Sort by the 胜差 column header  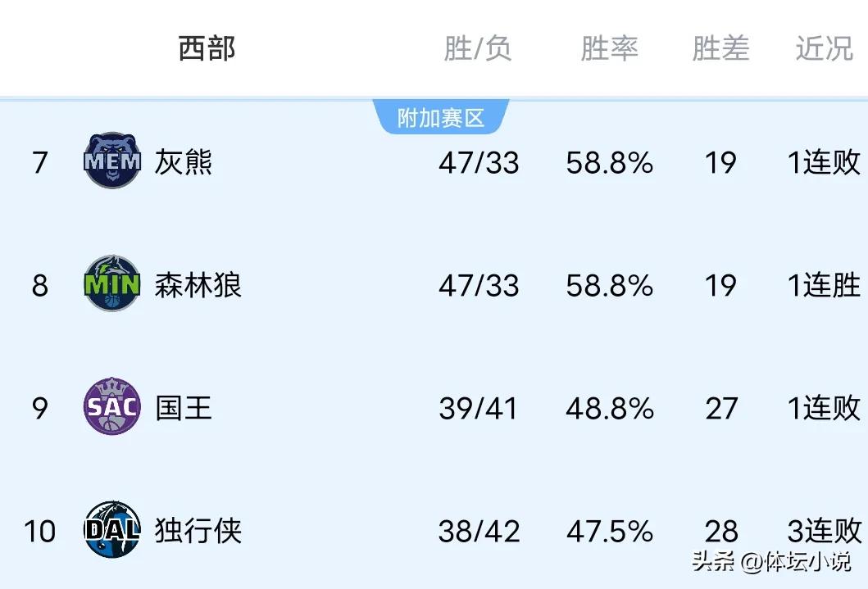[720, 48]
